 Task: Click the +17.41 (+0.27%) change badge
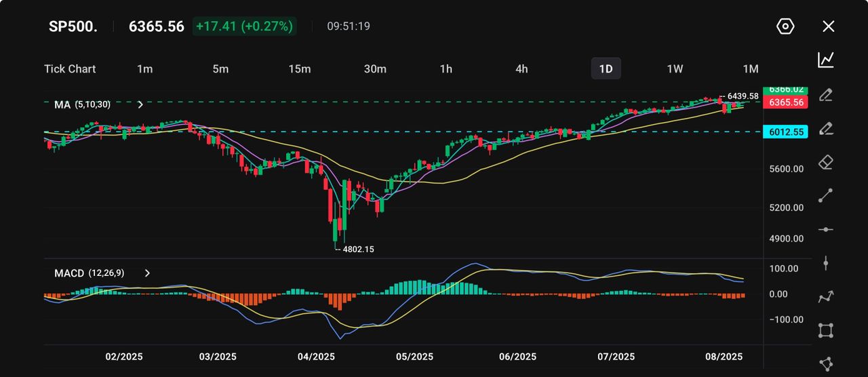pyautogui.click(x=244, y=26)
